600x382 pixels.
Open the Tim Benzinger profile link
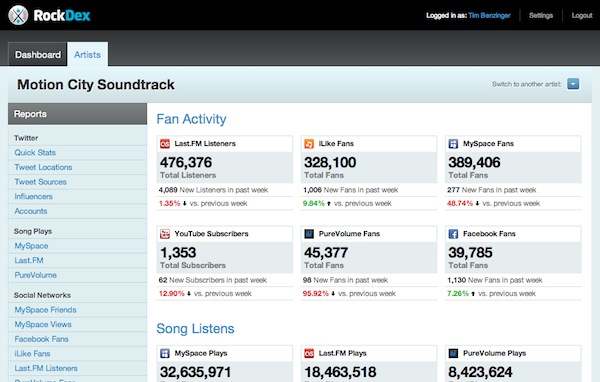click(x=489, y=15)
